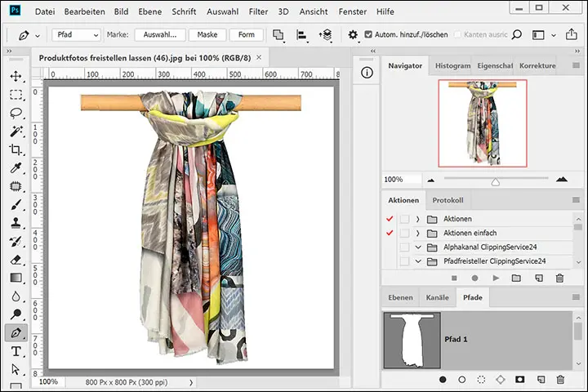
Task: Select the Crop tool
Action: point(16,149)
